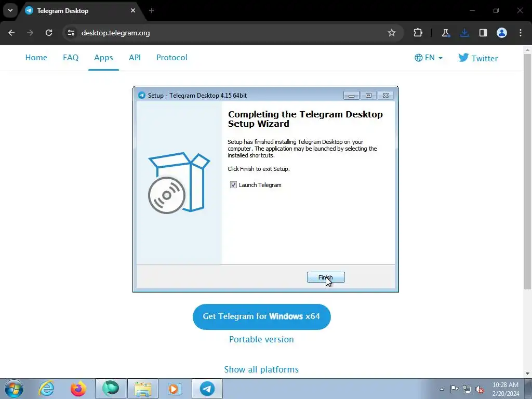Screen dimensions: 532x399
Task: Select the Telegram Desktop browser tab
Action: [x=81, y=11]
